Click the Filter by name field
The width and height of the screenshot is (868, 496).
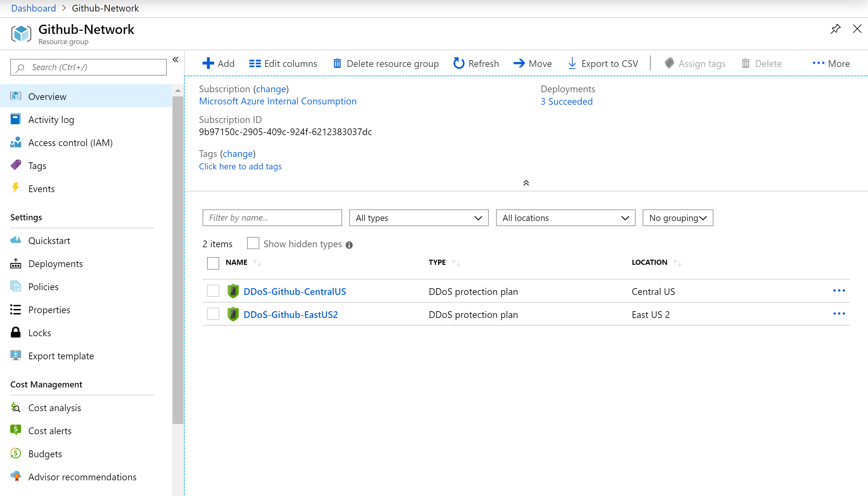point(272,218)
